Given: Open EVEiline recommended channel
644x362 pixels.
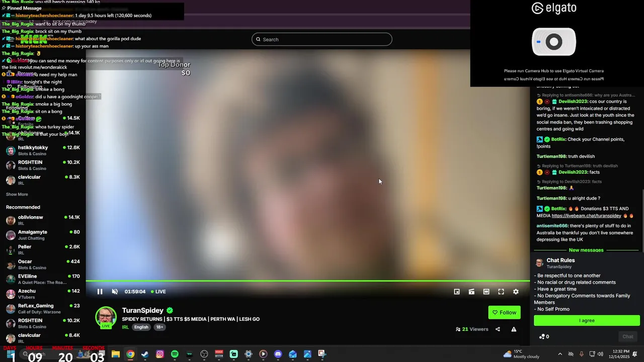Looking at the screenshot, I should click(43, 279).
